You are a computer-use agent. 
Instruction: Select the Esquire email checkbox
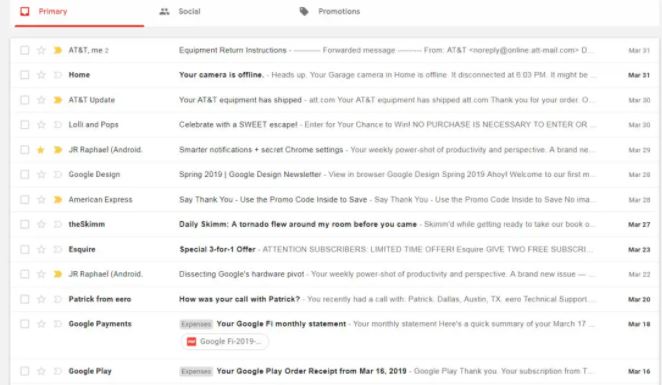[25, 249]
